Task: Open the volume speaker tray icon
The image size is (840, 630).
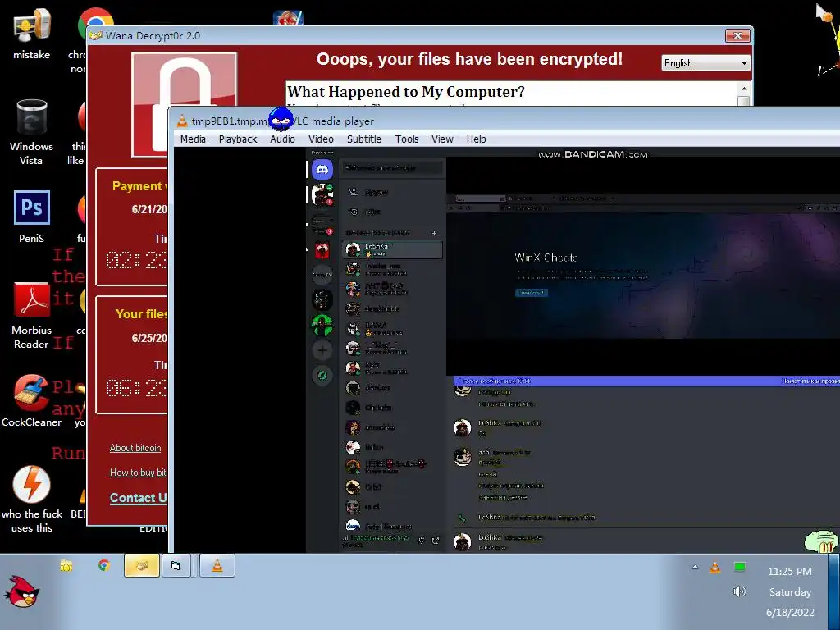Action: [739, 591]
